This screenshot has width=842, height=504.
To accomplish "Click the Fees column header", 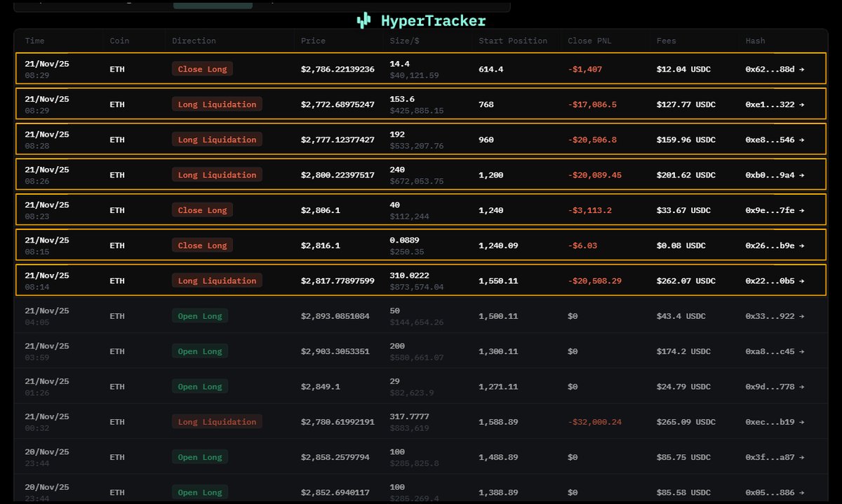I will click(x=667, y=41).
